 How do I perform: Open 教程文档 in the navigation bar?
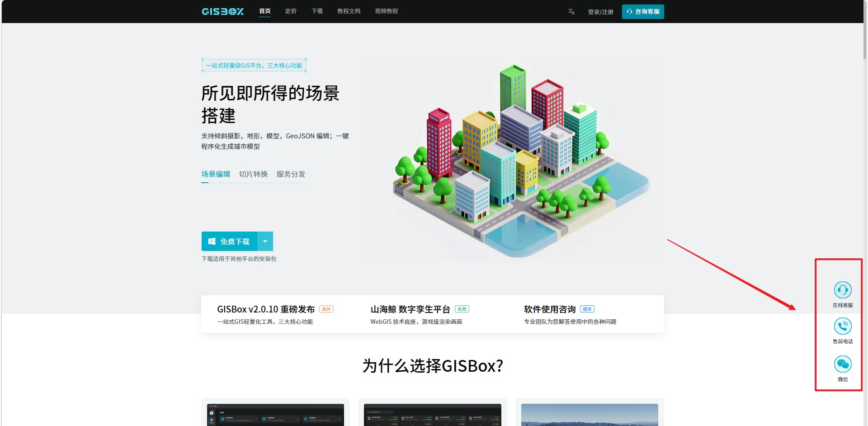pyautogui.click(x=349, y=11)
